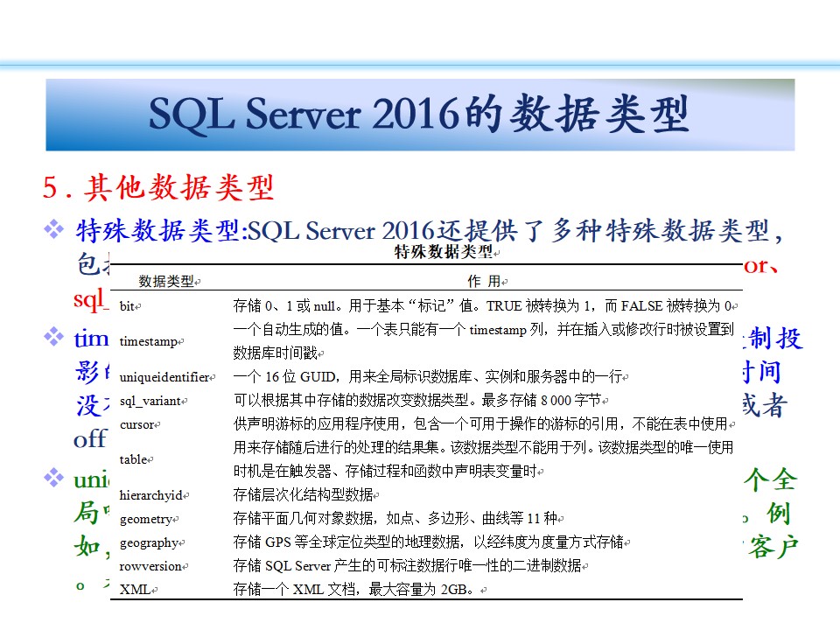Image resolution: width=840 pixels, height=630 pixels.
Task: Click the table caption '特殊数据类型'
Action: [443, 251]
